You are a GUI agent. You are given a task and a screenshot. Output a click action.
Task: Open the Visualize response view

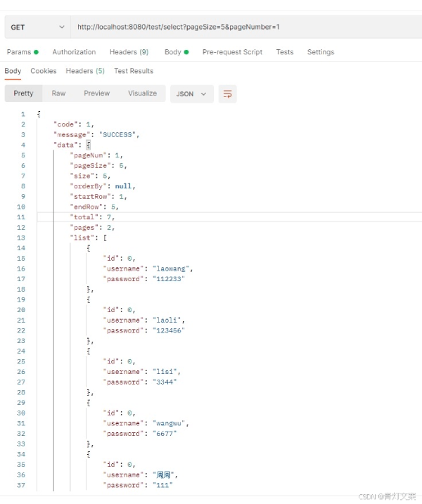(x=143, y=93)
